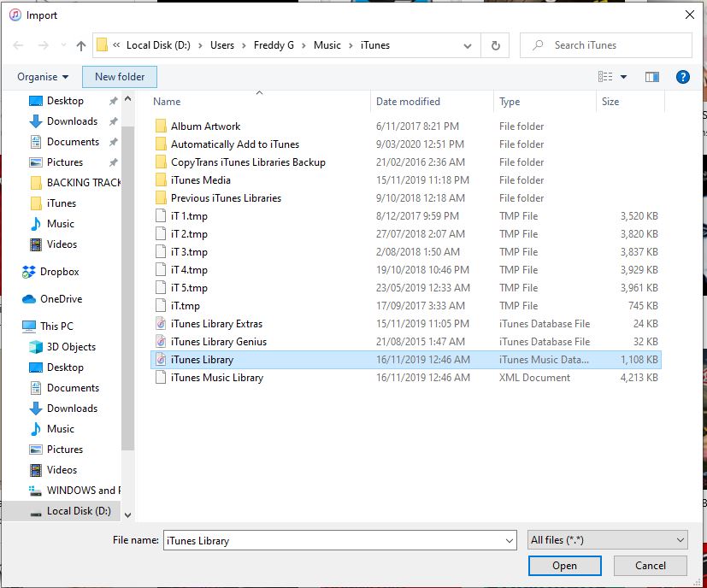Open pinned Documents in Quick access
This screenshot has width=707, height=588.
pyautogui.click(x=73, y=142)
